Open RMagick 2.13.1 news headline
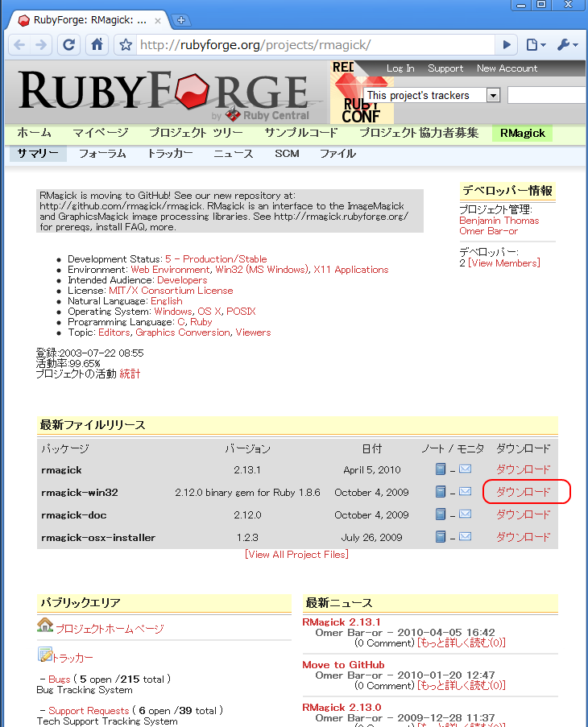588x727 pixels. pos(342,622)
